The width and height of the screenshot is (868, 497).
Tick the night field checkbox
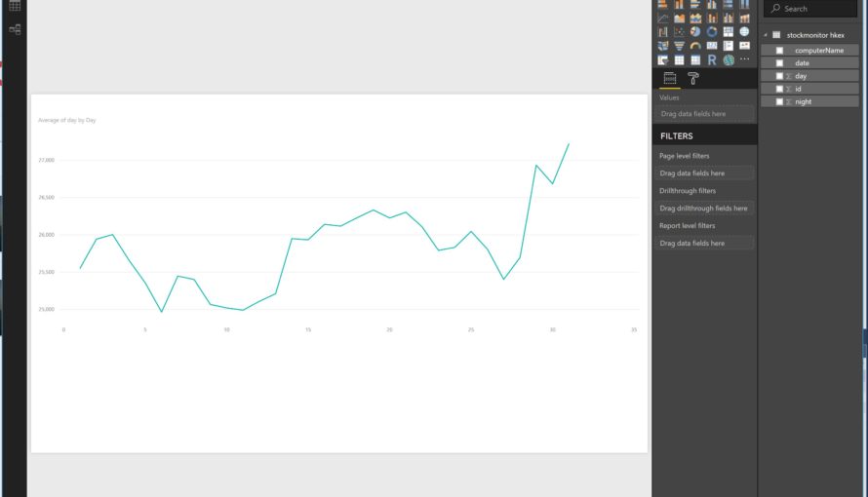[779, 101]
